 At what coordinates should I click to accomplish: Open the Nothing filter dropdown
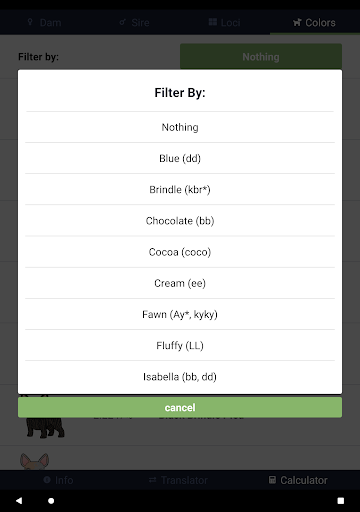pos(261,57)
